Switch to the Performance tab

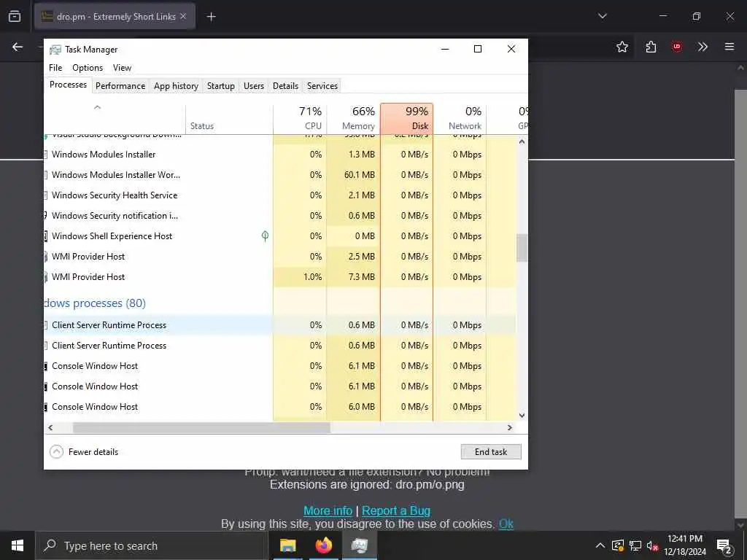coord(120,86)
